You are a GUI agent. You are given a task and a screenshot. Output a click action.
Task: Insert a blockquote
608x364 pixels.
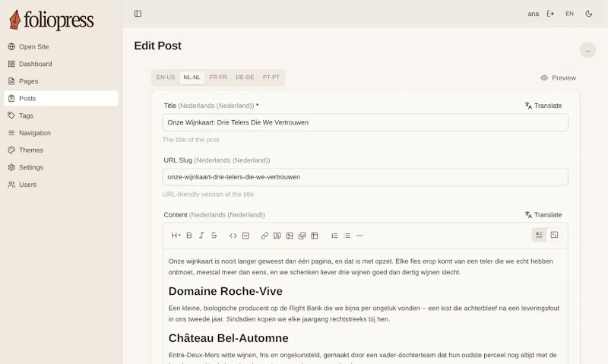[277, 236]
